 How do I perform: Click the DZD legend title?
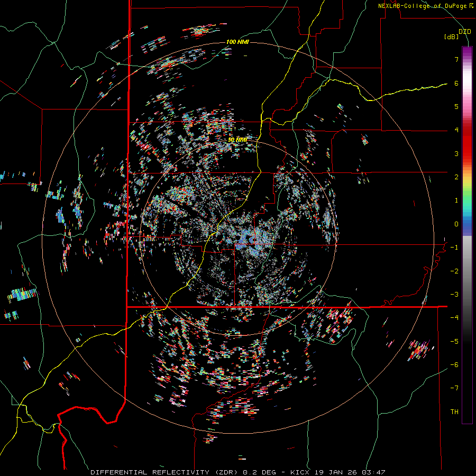[464, 31]
